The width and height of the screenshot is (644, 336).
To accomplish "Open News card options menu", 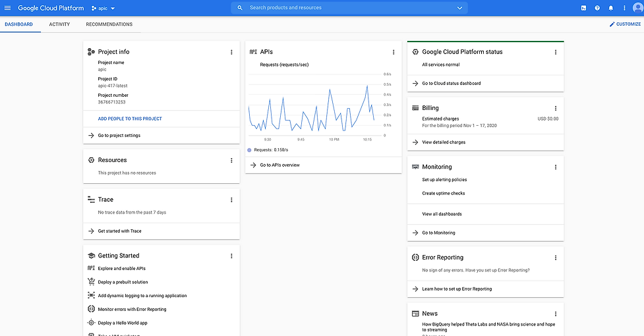I will (x=556, y=314).
